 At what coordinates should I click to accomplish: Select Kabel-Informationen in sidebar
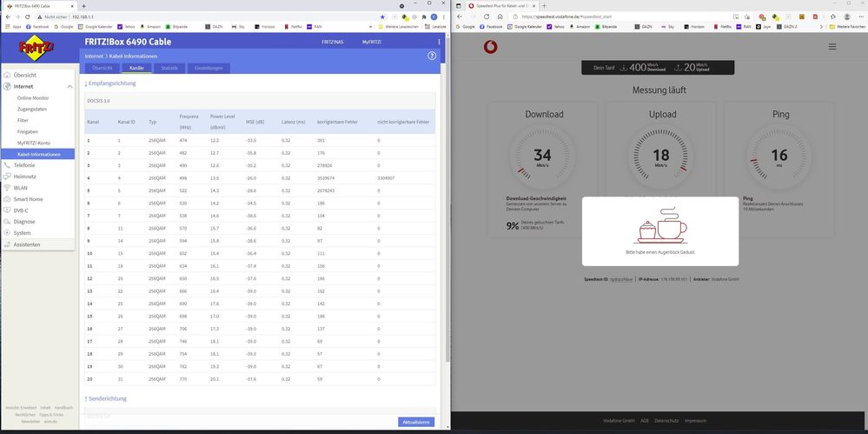[38, 154]
